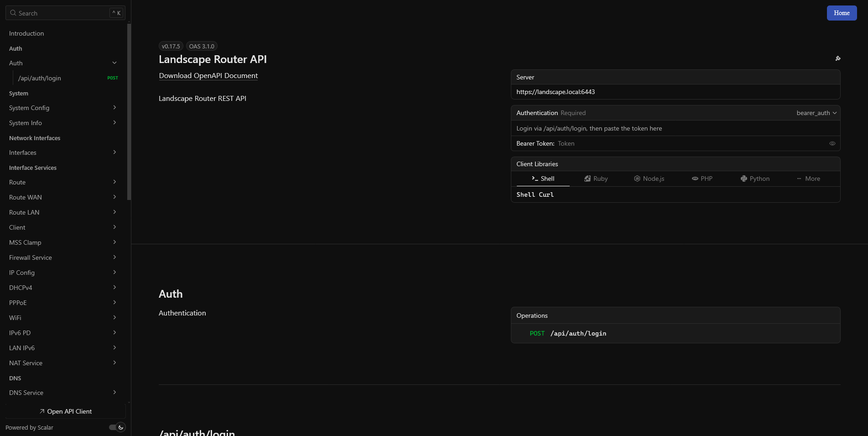
Task: Click the Ruby language icon
Action: (587, 179)
